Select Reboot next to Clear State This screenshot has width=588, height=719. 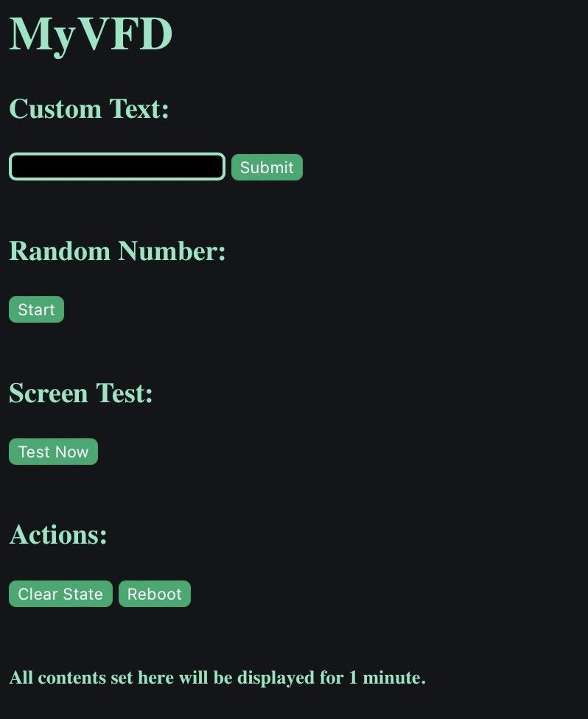coord(155,594)
